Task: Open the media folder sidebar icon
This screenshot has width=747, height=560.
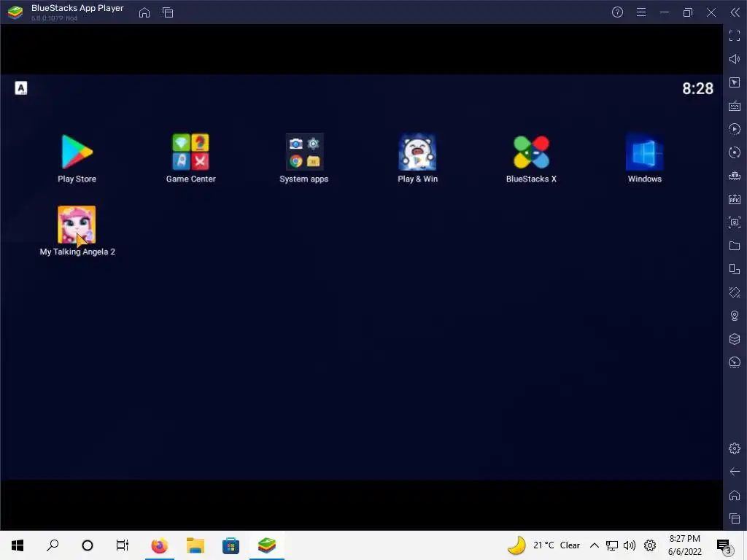Action: (x=735, y=246)
